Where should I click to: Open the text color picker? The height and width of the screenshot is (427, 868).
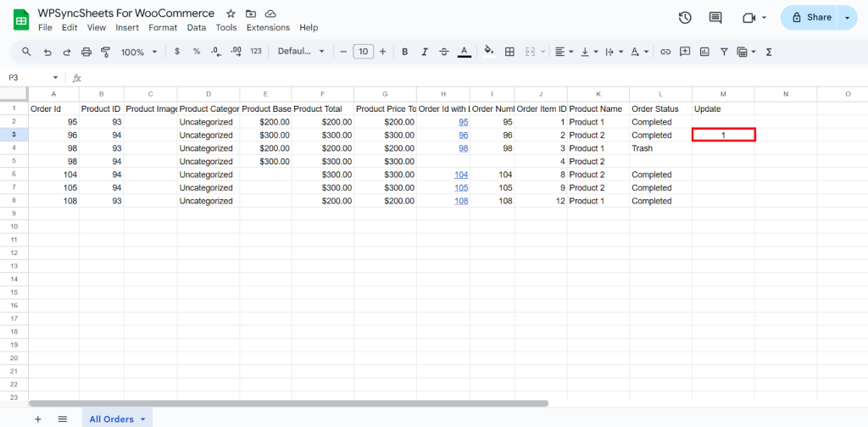[465, 52]
